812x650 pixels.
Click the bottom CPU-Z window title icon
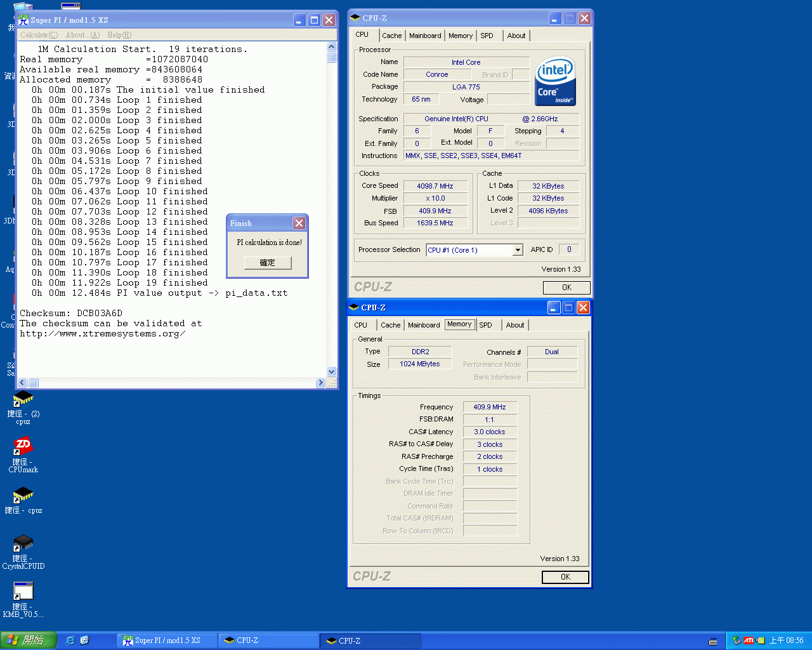pyautogui.click(x=354, y=307)
